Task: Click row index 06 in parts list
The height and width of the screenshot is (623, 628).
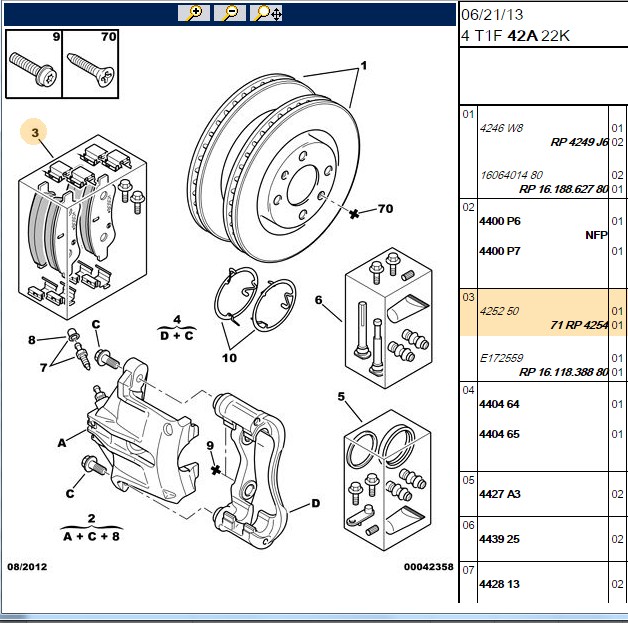Action: [x=468, y=525]
